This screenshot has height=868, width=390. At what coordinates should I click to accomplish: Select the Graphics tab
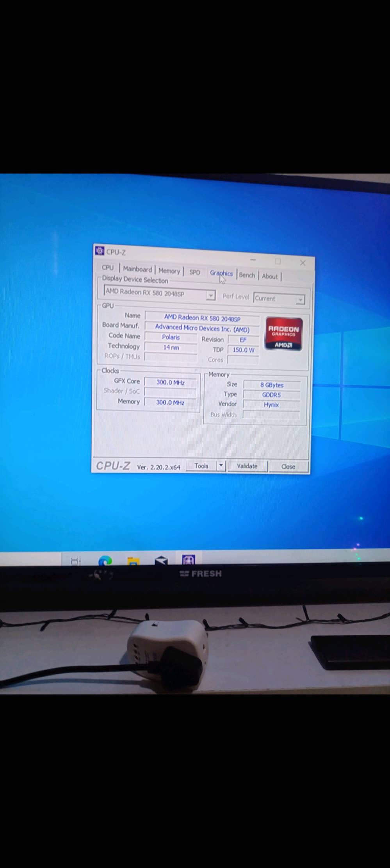coord(221,273)
